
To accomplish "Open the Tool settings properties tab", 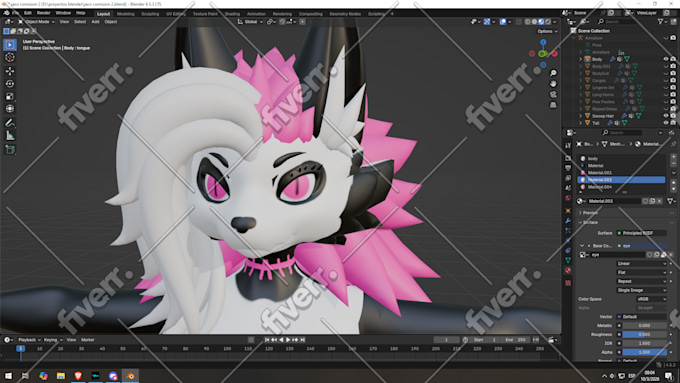I will pyautogui.click(x=568, y=146).
